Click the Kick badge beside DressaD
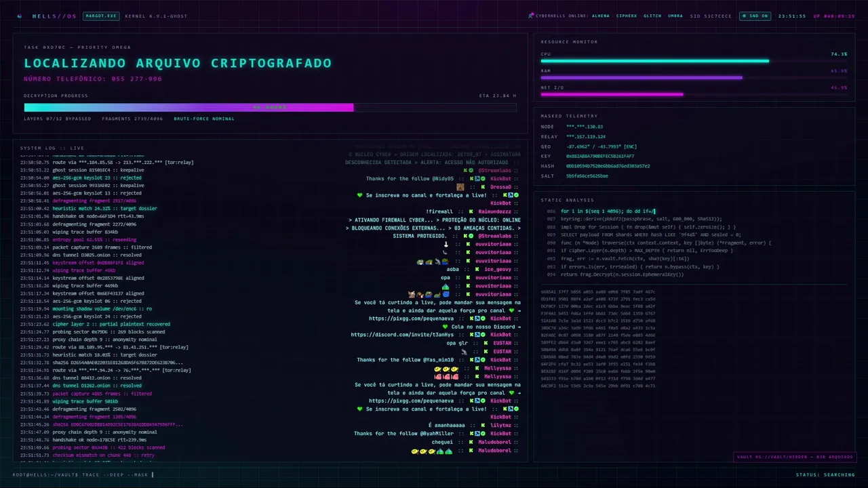 (483, 187)
